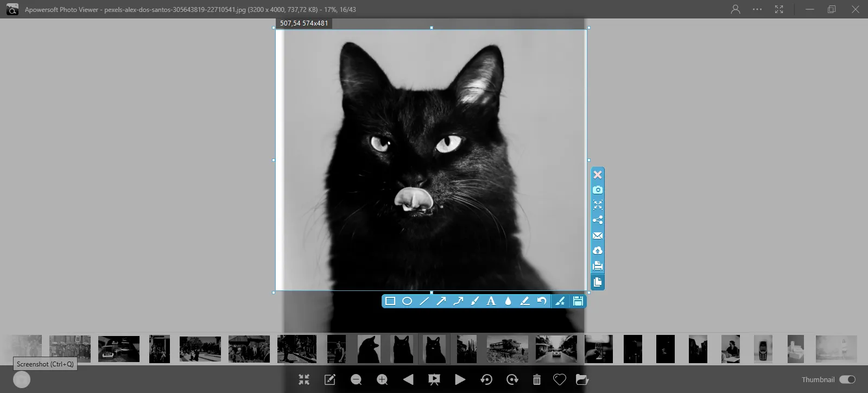The width and height of the screenshot is (868, 393).
Task: Select the blur droplet tool
Action: tap(508, 301)
